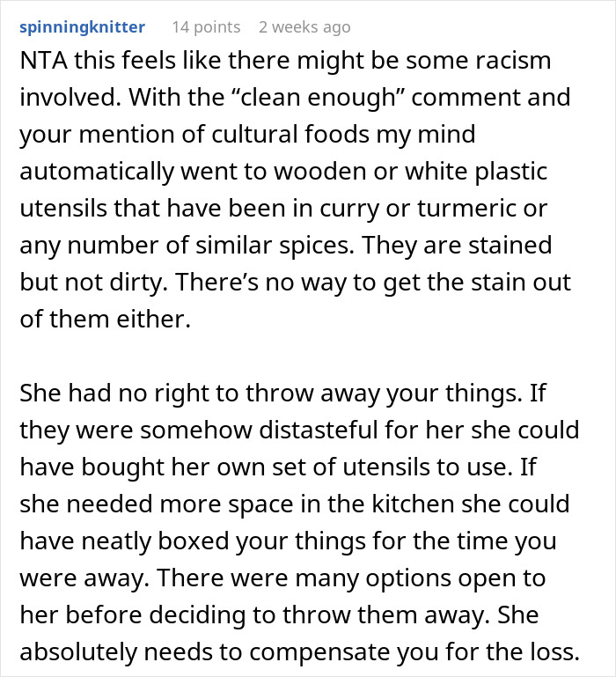Click the NTA verdict at the comment start
The width and height of the screenshot is (616, 677).
[44, 60]
